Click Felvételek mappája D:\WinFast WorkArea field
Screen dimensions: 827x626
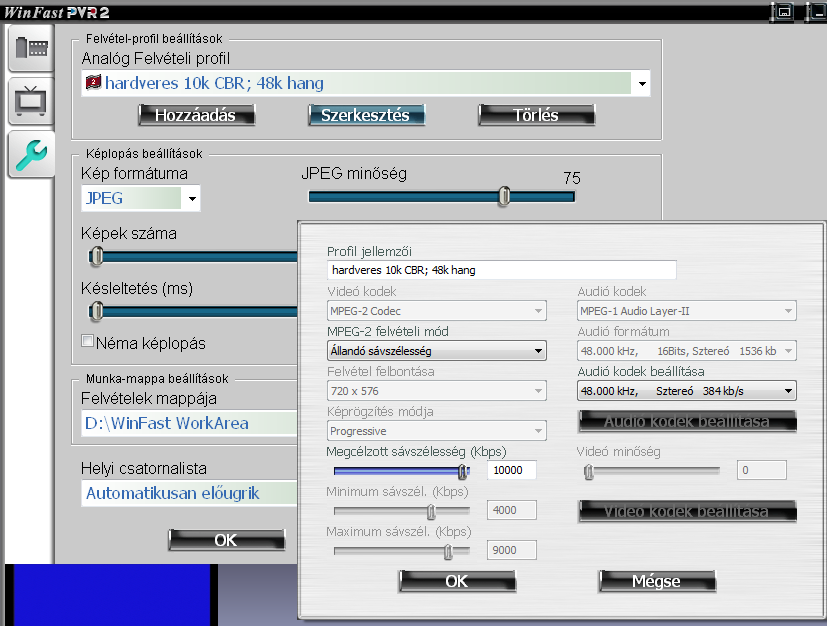click(189, 423)
